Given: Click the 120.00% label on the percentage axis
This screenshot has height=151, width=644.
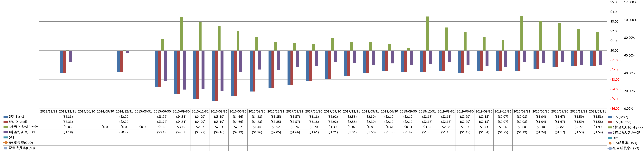Looking at the screenshot, I should (630, 2).
